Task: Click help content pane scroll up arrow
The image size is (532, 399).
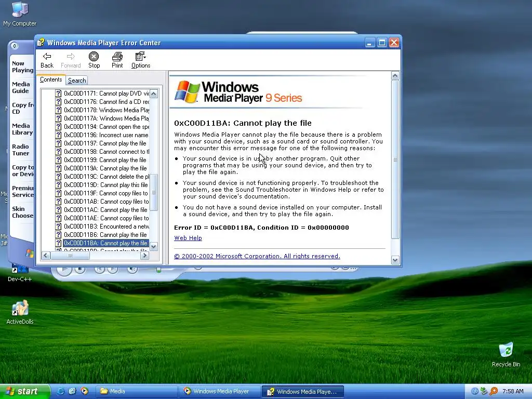Action: [395, 76]
